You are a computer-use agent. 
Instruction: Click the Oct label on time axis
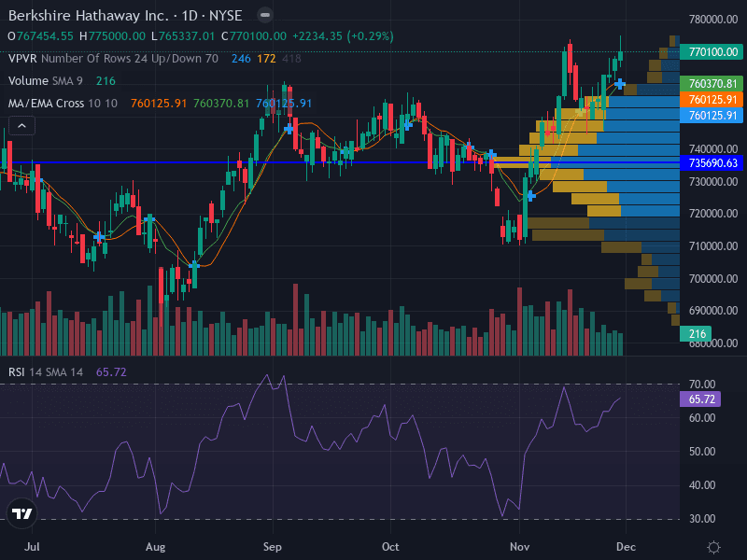[x=390, y=547]
